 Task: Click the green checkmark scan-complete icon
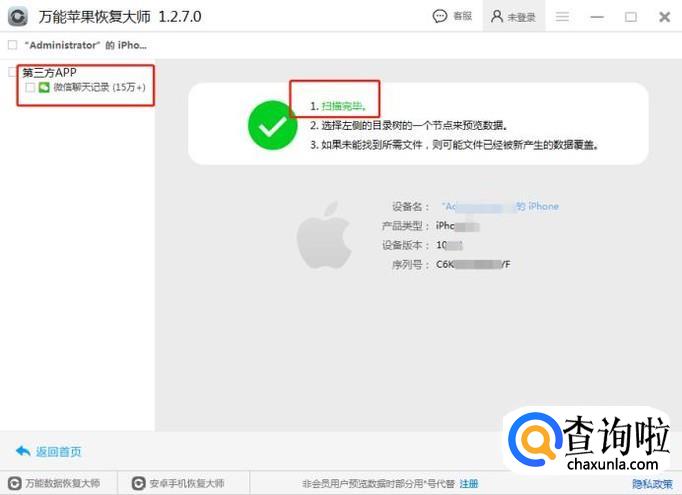point(273,125)
